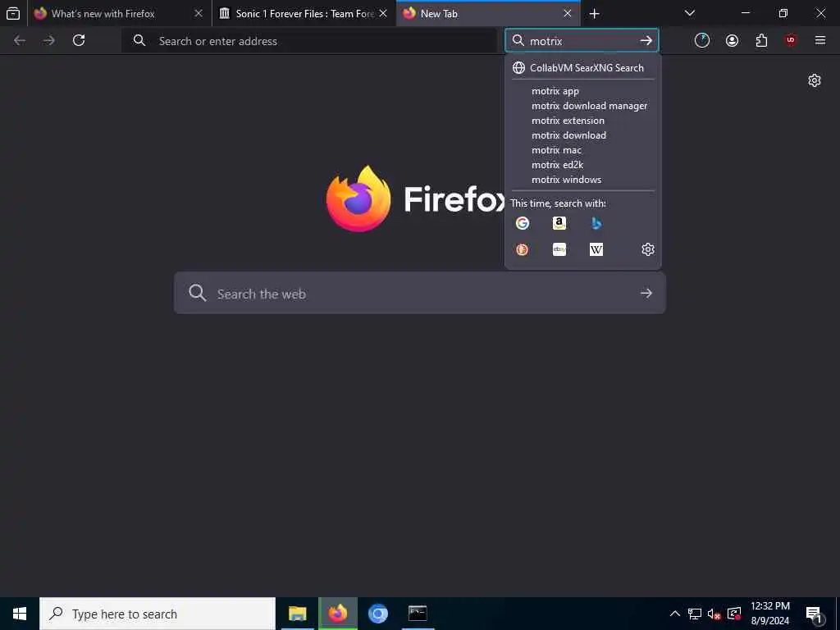
Task: Pick 'motrix download manager' suggestion
Action: [x=583, y=106]
